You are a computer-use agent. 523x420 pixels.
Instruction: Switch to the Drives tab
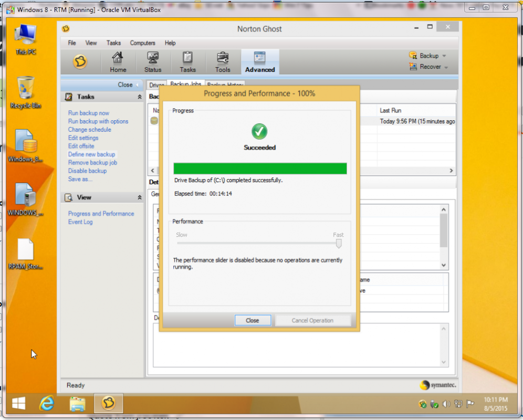click(x=156, y=85)
